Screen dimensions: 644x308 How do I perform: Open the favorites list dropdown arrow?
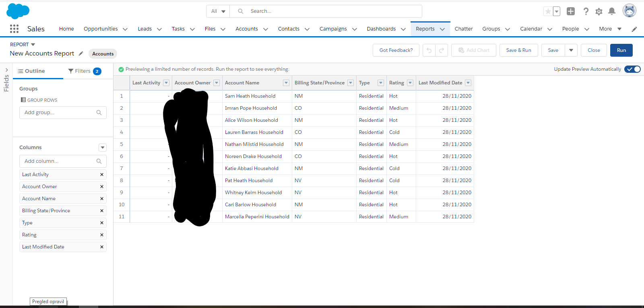pyautogui.click(x=557, y=11)
